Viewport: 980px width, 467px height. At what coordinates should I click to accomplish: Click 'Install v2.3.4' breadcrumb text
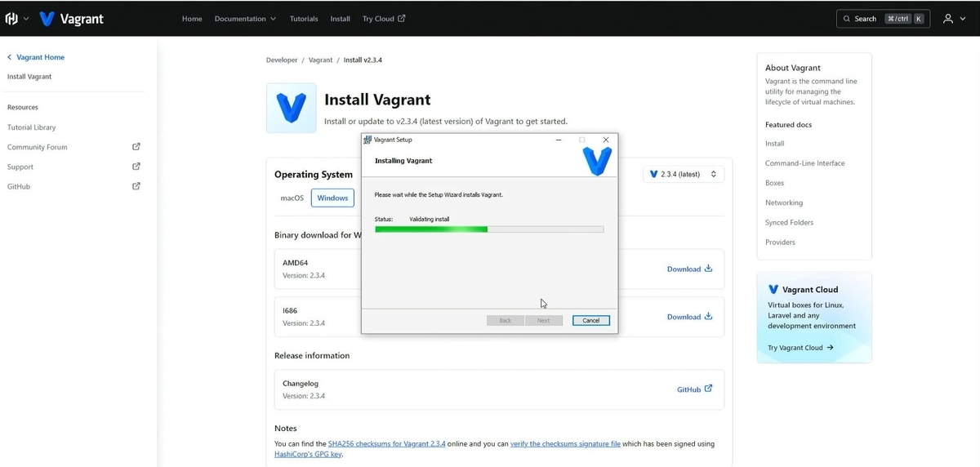363,60
